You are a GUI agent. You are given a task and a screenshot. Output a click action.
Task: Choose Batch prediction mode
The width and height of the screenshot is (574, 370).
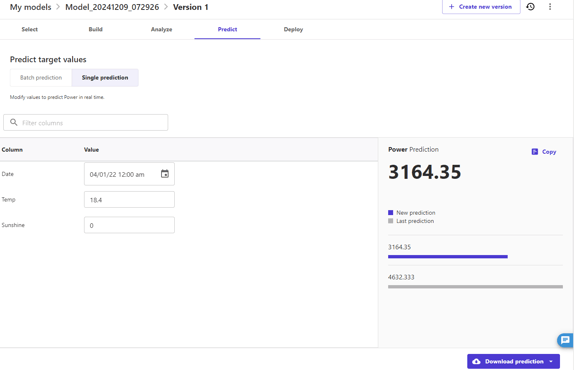41,78
